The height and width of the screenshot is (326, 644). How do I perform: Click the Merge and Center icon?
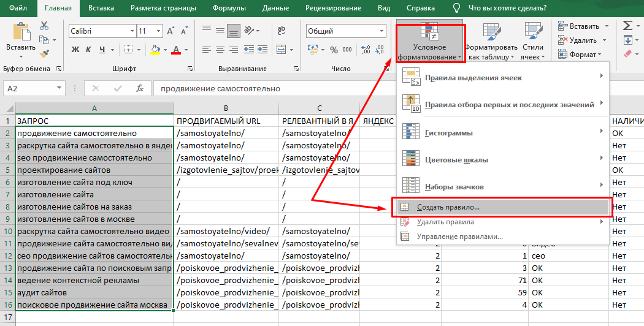282,50
